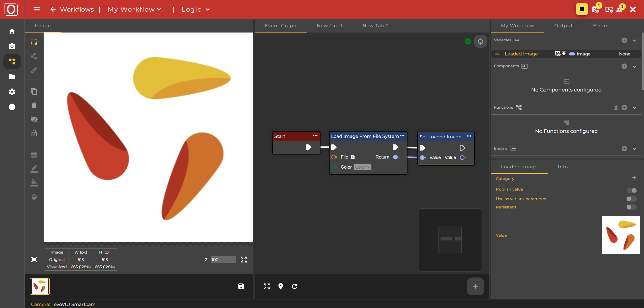
Task: Enable Use as variant parameter
Action: 631,199
